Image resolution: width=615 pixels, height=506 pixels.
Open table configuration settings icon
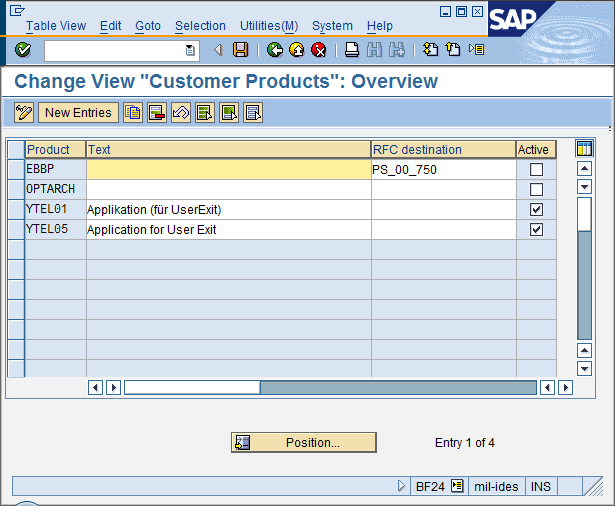coord(584,149)
